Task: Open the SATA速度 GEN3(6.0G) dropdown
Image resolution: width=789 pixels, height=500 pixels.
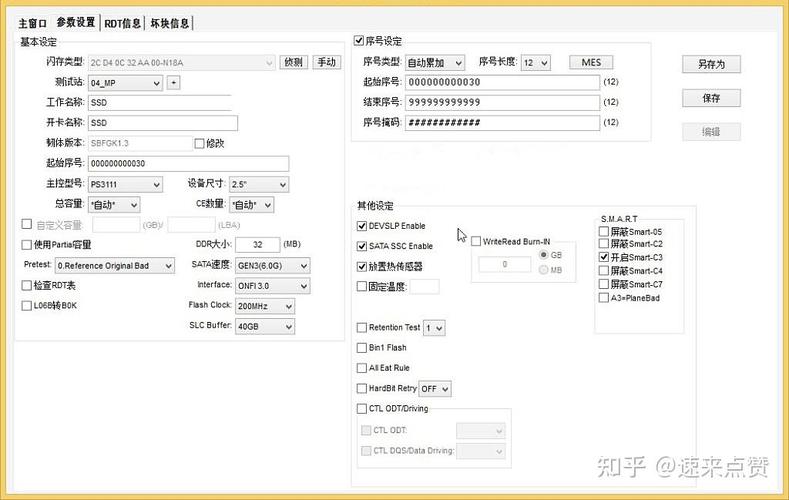Action: (x=272, y=266)
